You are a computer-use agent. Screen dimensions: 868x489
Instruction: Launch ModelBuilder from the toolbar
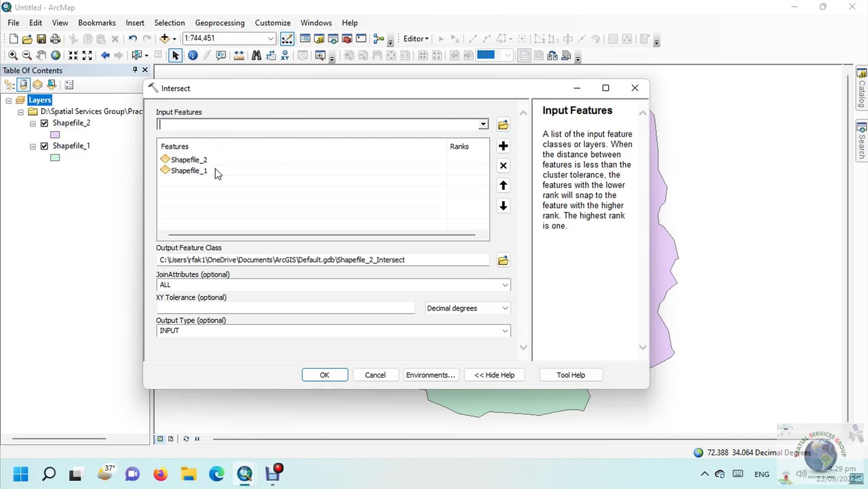click(379, 39)
